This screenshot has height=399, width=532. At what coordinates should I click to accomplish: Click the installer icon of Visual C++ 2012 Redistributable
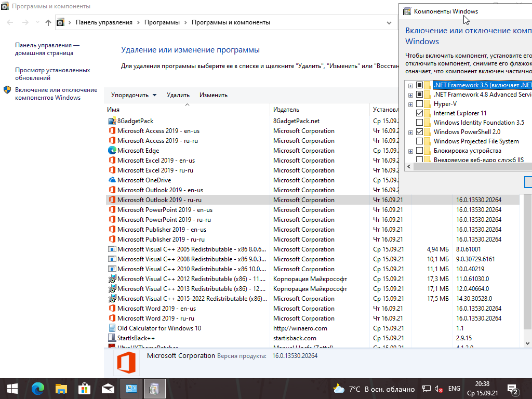click(x=112, y=279)
